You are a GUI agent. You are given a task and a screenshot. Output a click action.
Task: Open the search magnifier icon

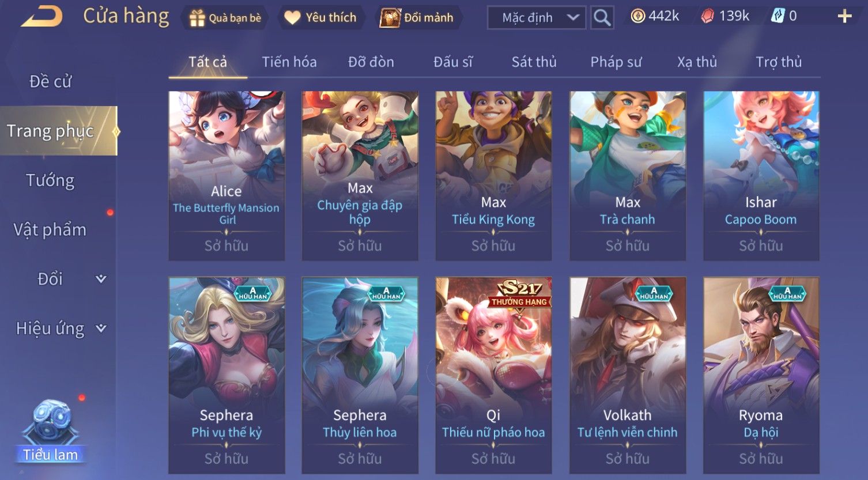[602, 18]
